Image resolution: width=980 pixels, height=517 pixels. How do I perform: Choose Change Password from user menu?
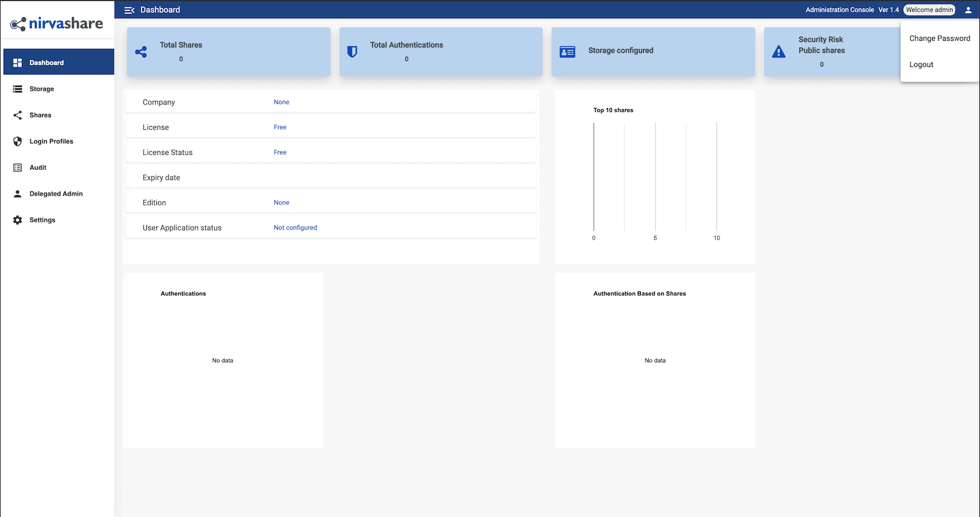(x=939, y=38)
